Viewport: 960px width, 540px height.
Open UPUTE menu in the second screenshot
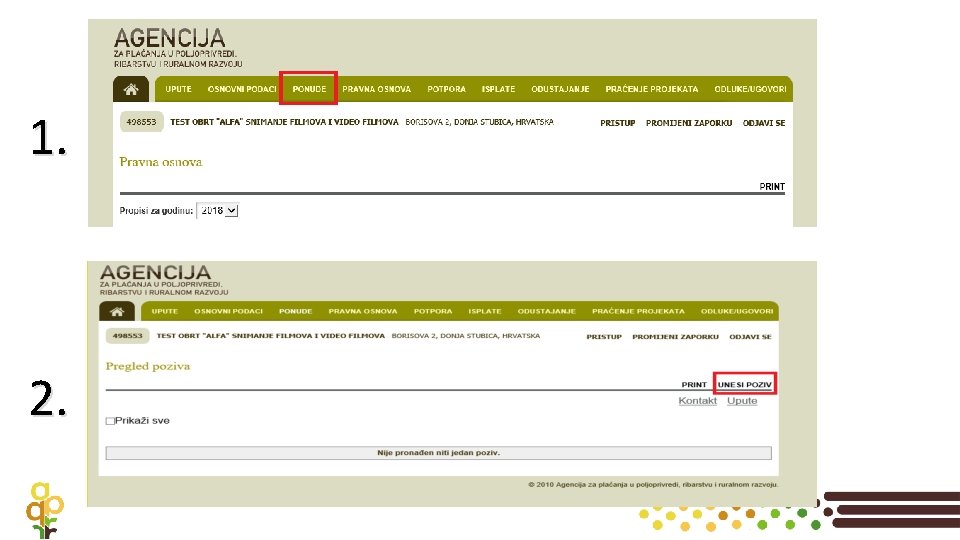pos(165,312)
